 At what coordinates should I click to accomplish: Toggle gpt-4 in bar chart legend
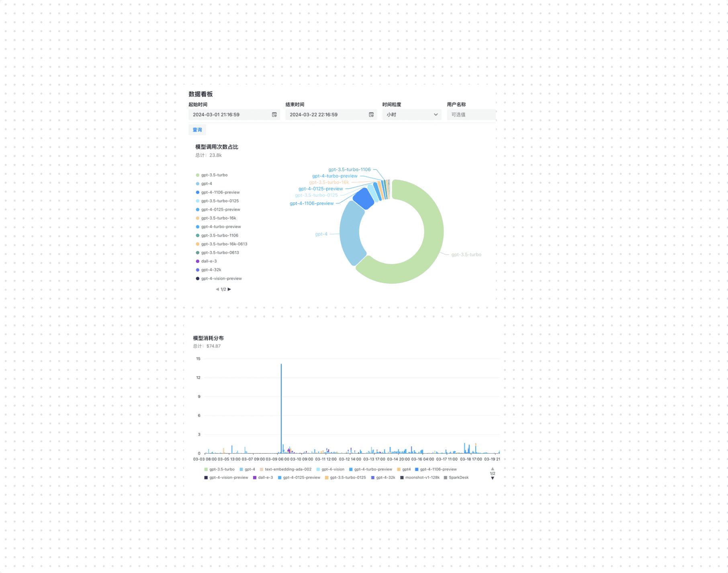tap(247, 469)
